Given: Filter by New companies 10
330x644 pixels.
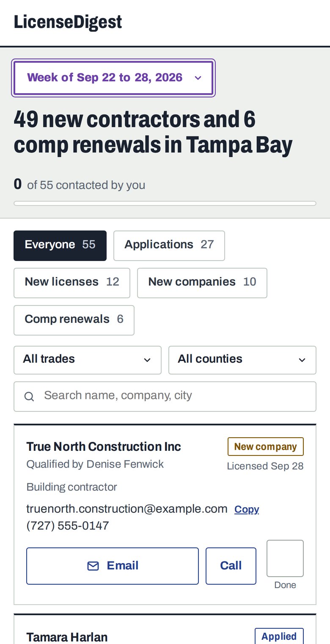Looking at the screenshot, I should click(202, 283).
